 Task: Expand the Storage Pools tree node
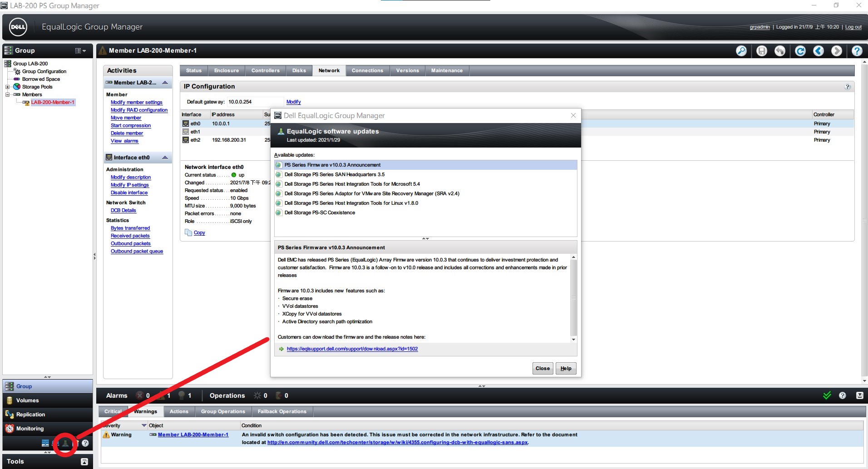click(x=7, y=87)
